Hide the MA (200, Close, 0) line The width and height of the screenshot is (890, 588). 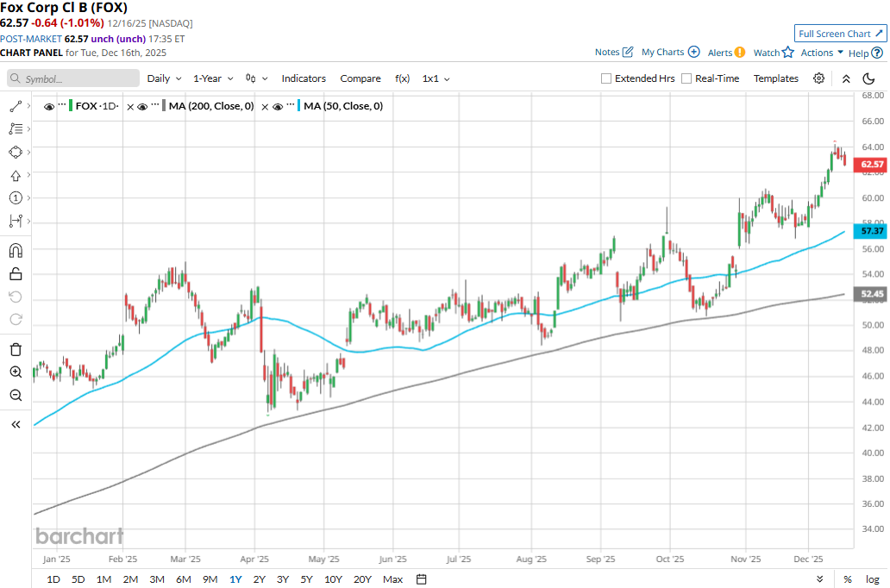(x=142, y=107)
